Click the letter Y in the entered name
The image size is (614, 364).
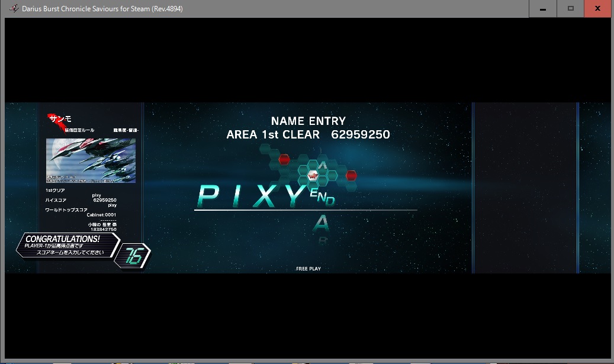[294, 197]
